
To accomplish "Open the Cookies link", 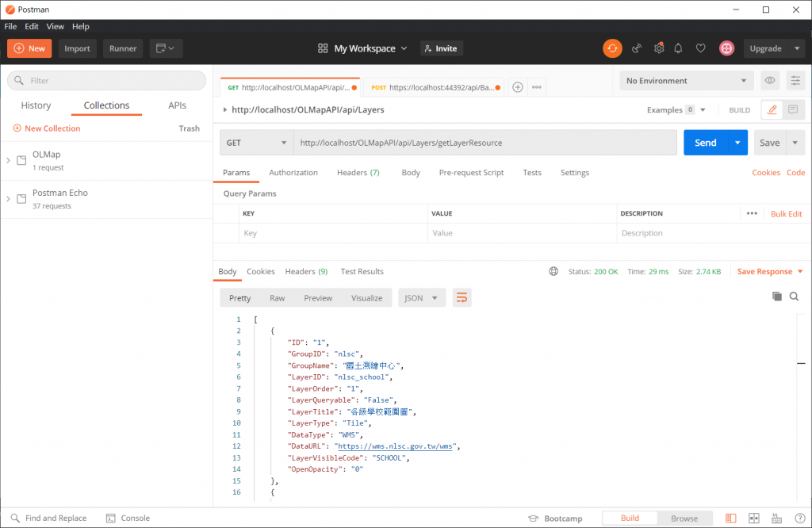I will pyautogui.click(x=766, y=172).
